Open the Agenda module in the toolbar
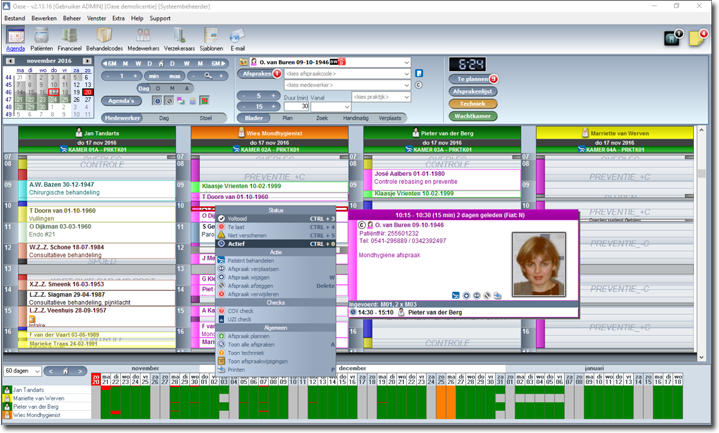The width and height of the screenshot is (719, 433). click(16, 39)
